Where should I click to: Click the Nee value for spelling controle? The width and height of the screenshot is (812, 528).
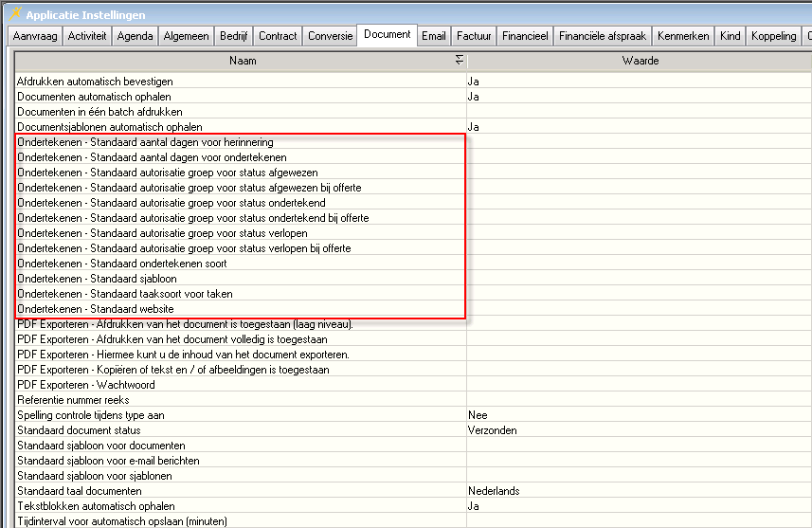pos(476,415)
